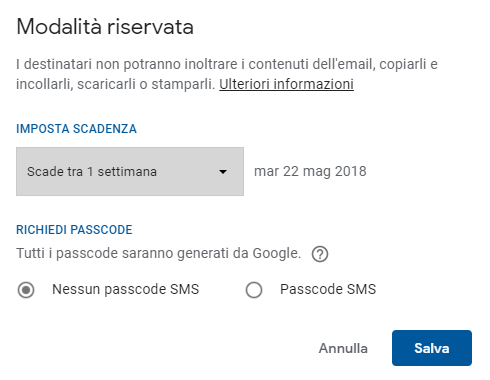Viewport: 490px width, 380px height.
Task: Click the expiration dropdown arrow triangle
Action: (223, 172)
